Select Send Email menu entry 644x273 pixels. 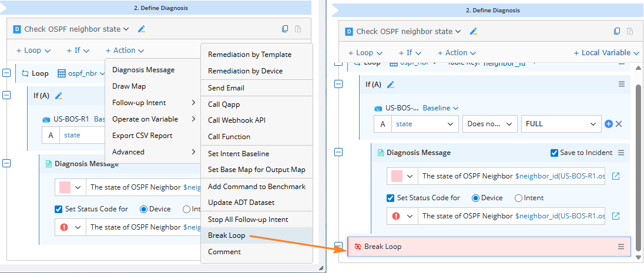tap(226, 87)
